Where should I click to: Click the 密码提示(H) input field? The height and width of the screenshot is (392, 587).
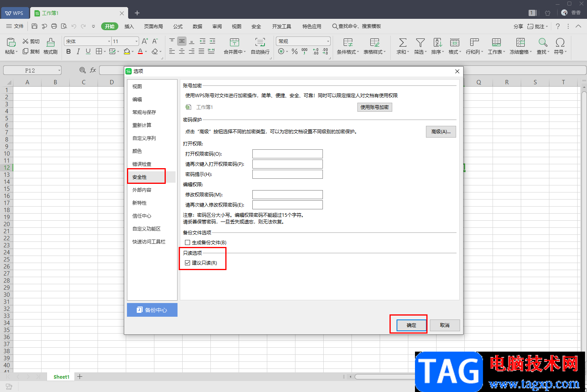click(x=288, y=174)
